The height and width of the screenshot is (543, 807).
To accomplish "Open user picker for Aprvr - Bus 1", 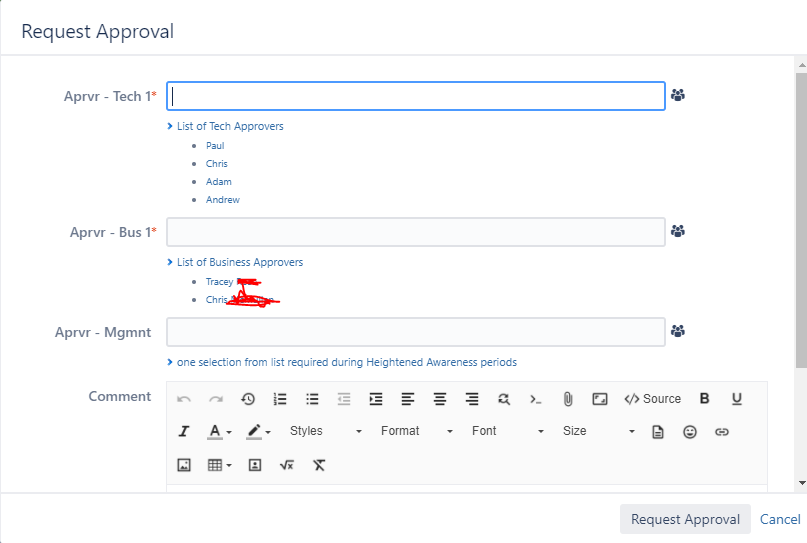I will pos(678,231).
